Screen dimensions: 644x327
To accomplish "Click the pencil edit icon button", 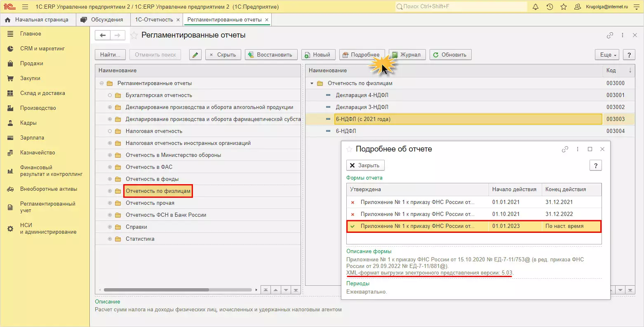I will 195,54.
